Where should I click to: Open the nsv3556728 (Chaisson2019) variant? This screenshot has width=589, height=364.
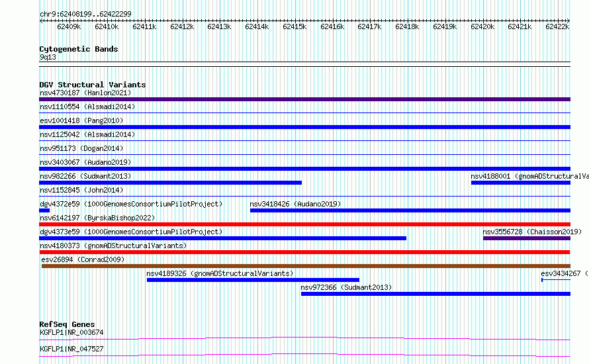point(532,232)
